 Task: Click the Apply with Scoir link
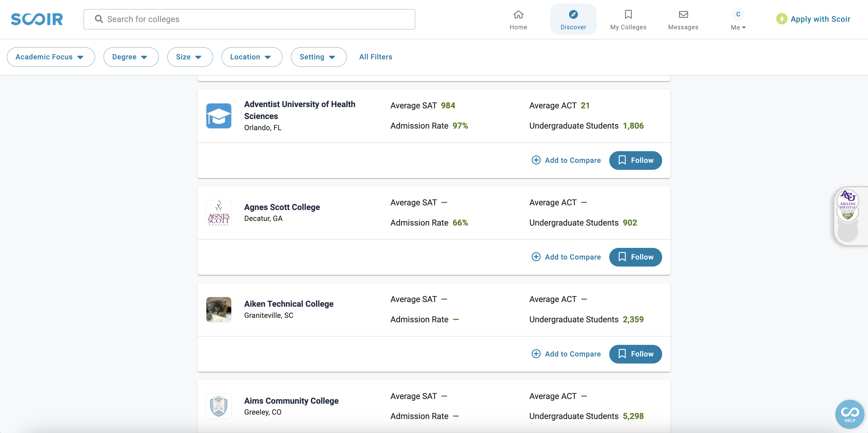pyautogui.click(x=820, y=19)
